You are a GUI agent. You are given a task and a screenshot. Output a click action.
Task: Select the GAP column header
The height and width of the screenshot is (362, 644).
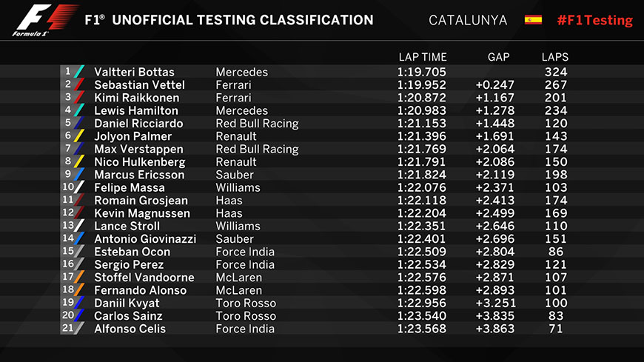(499, 57)
